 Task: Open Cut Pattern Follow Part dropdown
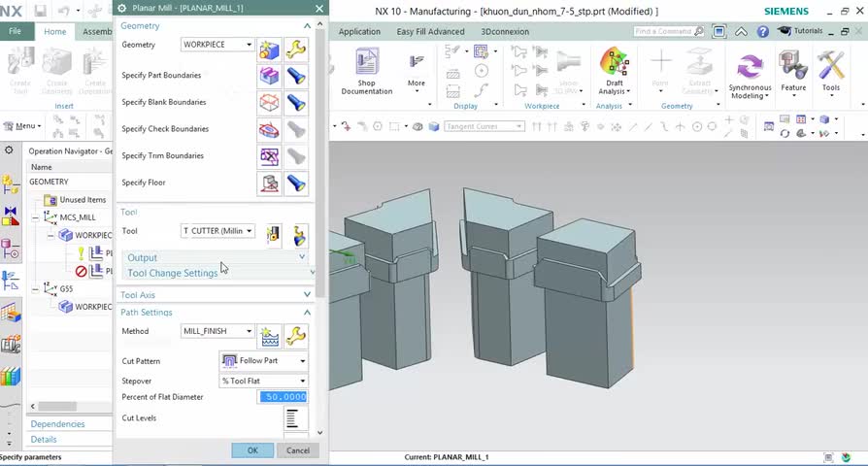(264, 361)
